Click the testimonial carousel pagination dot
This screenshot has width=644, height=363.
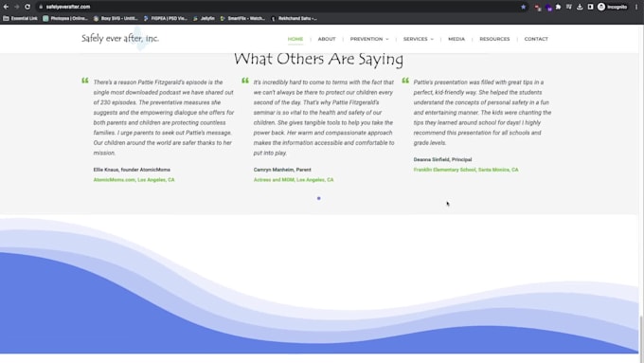319,199
